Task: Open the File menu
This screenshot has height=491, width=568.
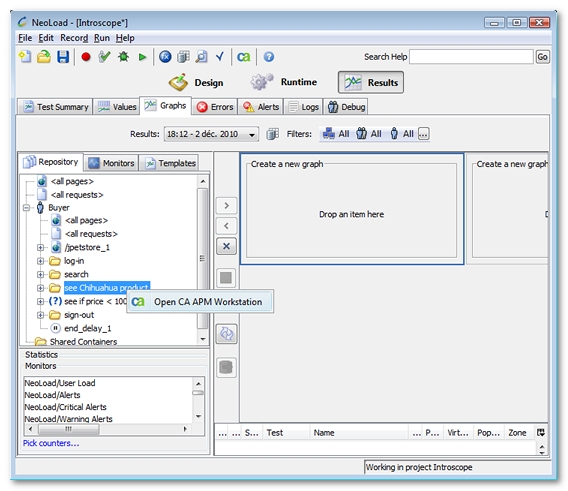Action: [25, 38]
